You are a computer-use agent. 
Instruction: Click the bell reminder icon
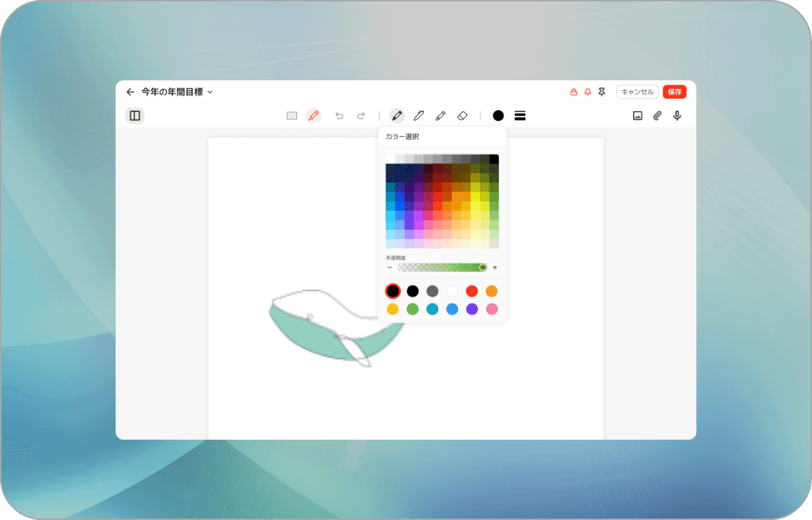[588, 92]
